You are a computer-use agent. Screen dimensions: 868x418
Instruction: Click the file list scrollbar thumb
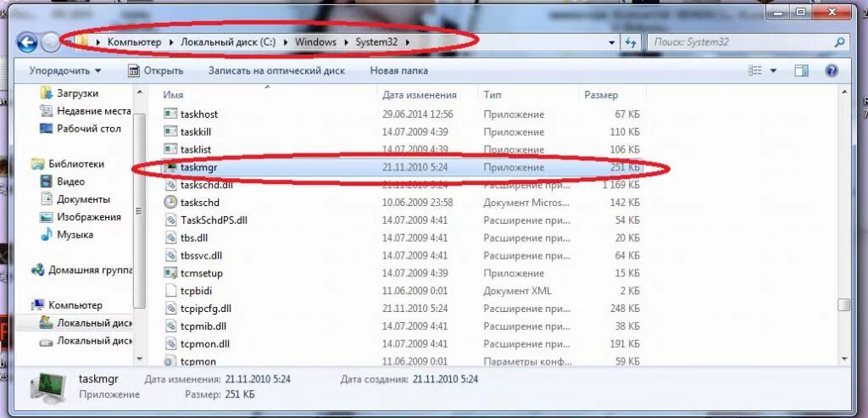click(843, 305)
